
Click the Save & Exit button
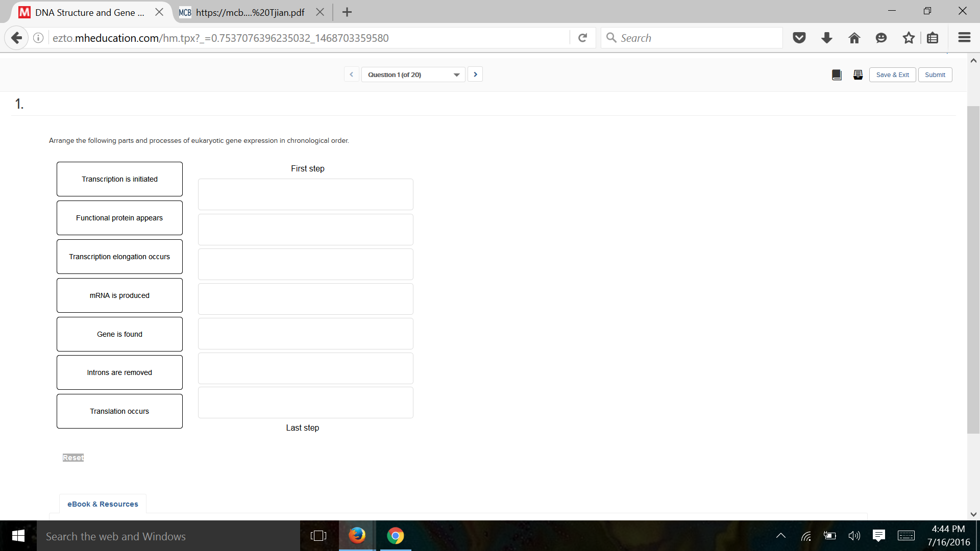click(x=892, y=75)
